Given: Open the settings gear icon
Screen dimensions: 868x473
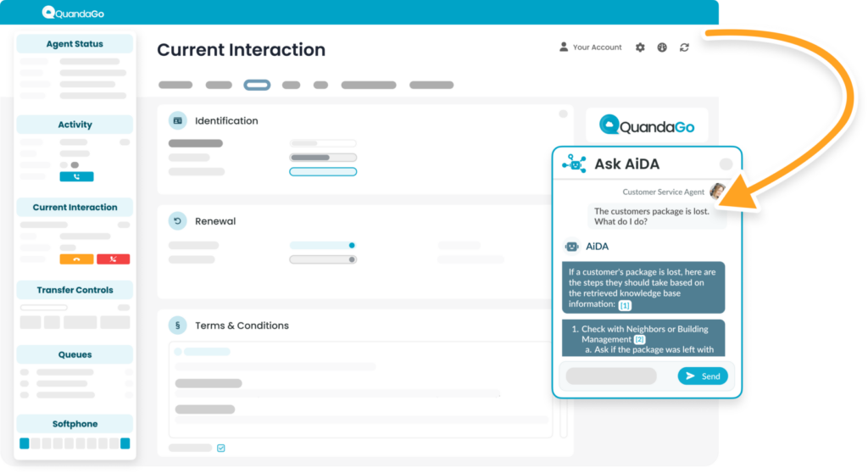Looking at the screenshot, I should (640, 47).
